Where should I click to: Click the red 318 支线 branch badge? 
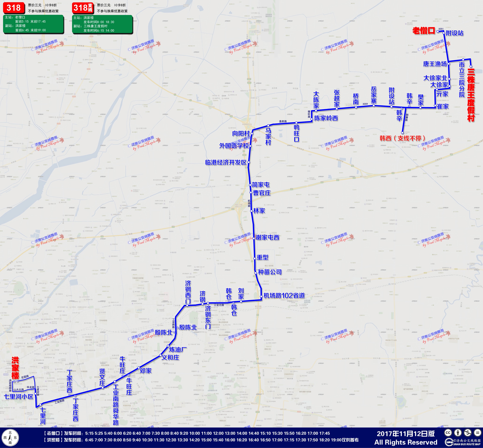pyautogui.click(x=83, y=8)
